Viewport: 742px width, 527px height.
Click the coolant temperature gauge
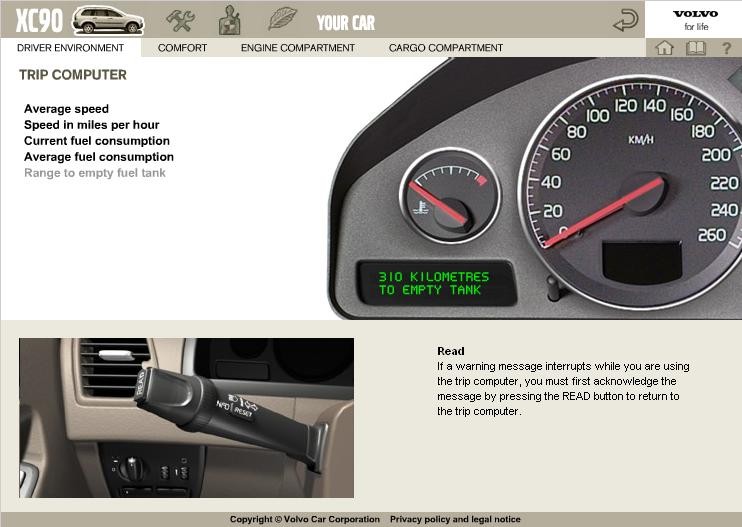coord(450,196)
